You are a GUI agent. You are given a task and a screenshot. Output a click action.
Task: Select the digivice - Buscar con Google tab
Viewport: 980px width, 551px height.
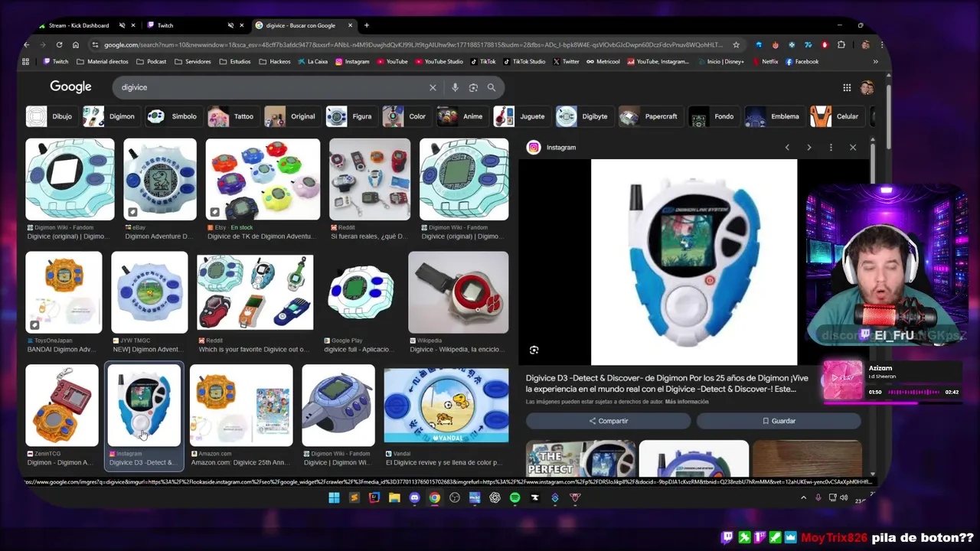tap(299, 25)
